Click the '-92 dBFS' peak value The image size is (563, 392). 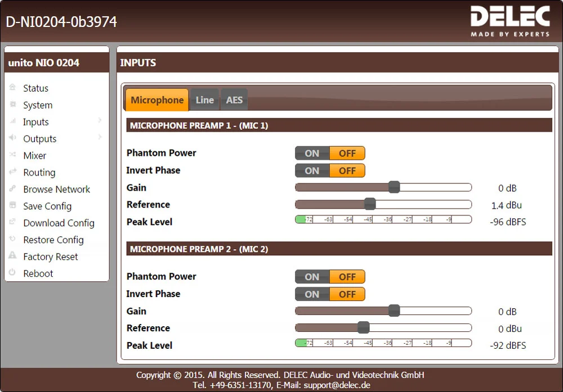pyautogui.click(x=508, y=346)
